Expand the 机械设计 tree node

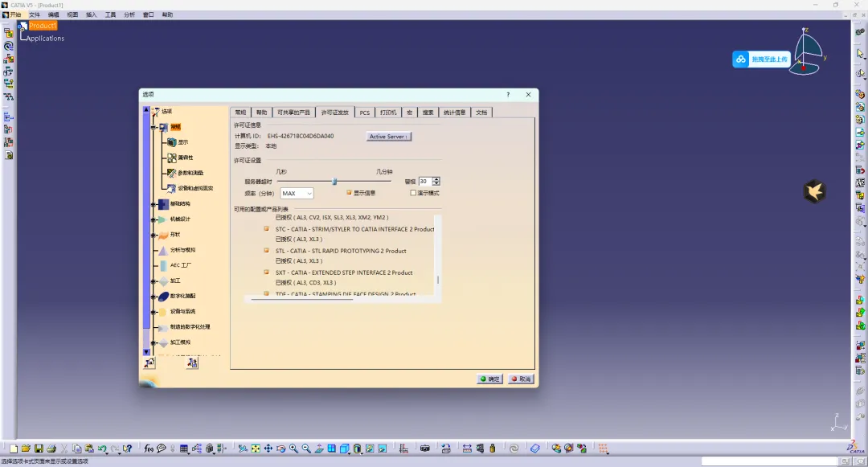[154, 219]
